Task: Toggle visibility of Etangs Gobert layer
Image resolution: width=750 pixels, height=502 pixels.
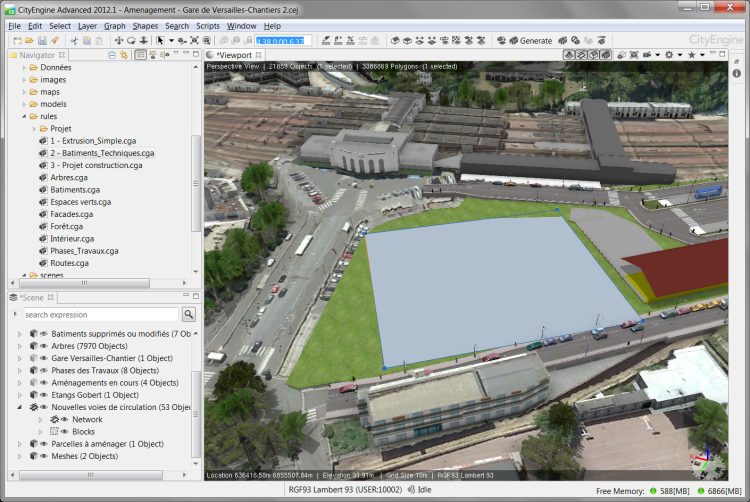Action: tap(44, 395)
